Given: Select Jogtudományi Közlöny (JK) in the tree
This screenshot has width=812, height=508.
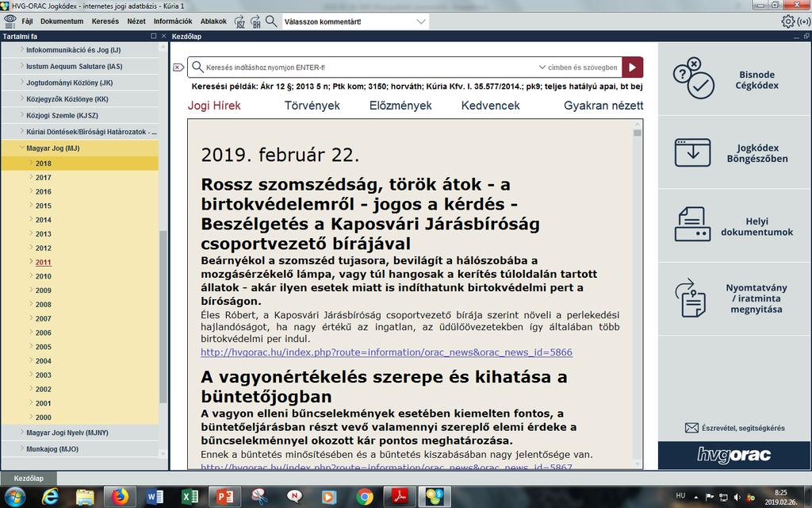Looking at the screenshot, I should 70,83.
